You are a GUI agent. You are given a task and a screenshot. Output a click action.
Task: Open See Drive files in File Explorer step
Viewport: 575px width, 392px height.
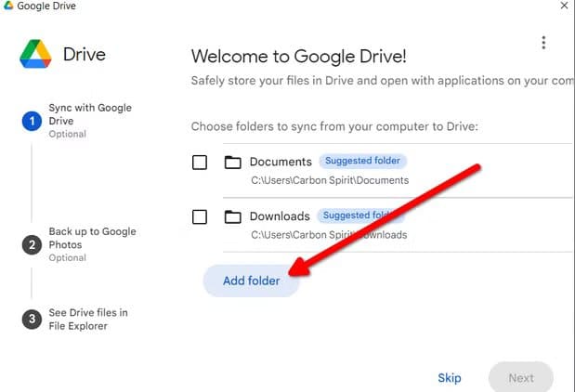pyautogui.click(x=88, y=319)
